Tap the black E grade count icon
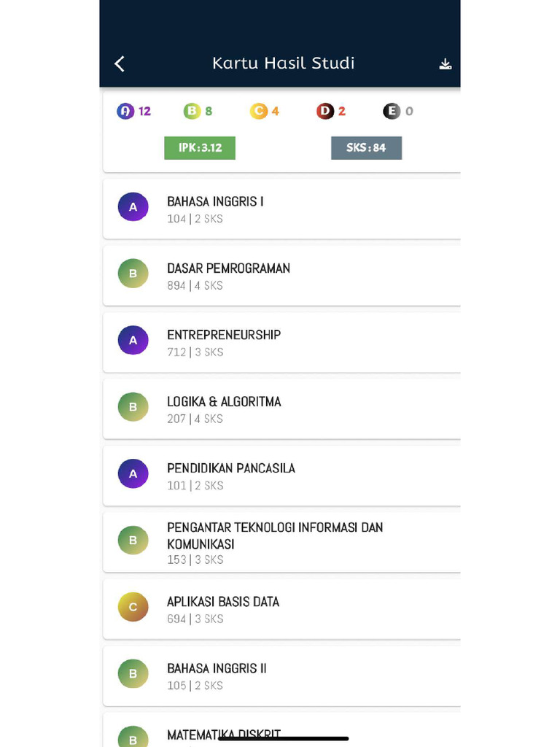The width and height of the screenshot is (560, 747). [392, 111]
